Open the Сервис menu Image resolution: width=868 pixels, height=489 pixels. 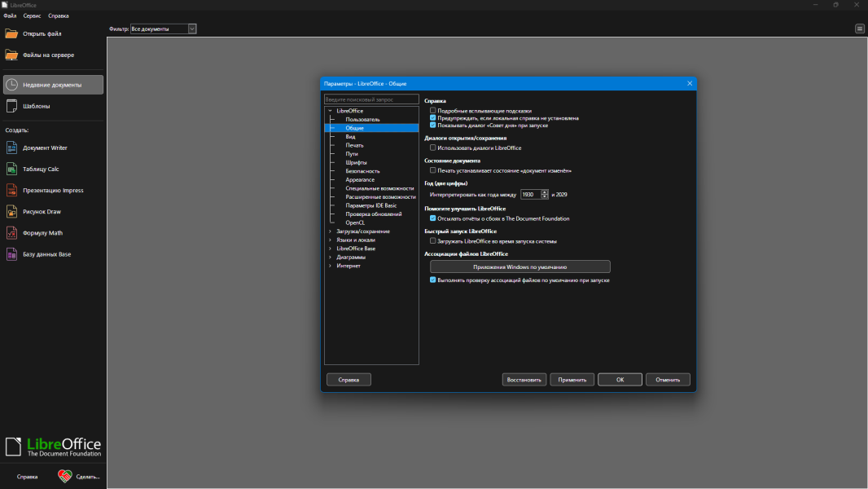(33, 15)
